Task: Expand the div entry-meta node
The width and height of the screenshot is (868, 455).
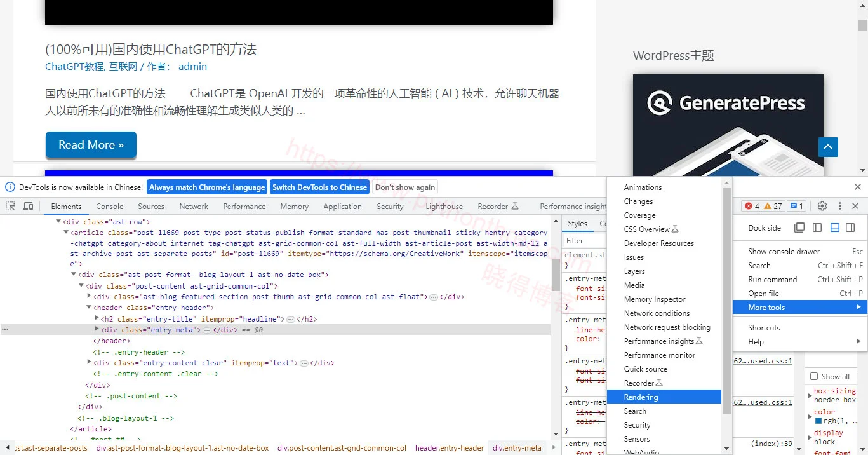Action: coord(97,330)
